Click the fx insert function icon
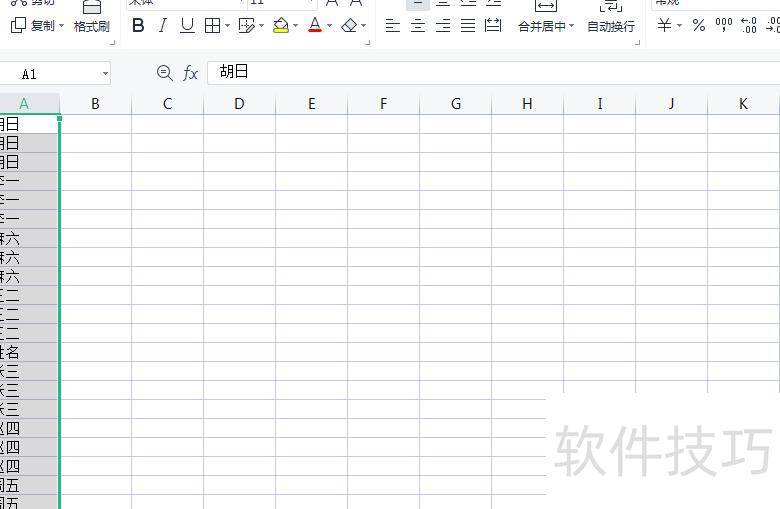This screenshot has height=509, width=780. pos(190,74)
